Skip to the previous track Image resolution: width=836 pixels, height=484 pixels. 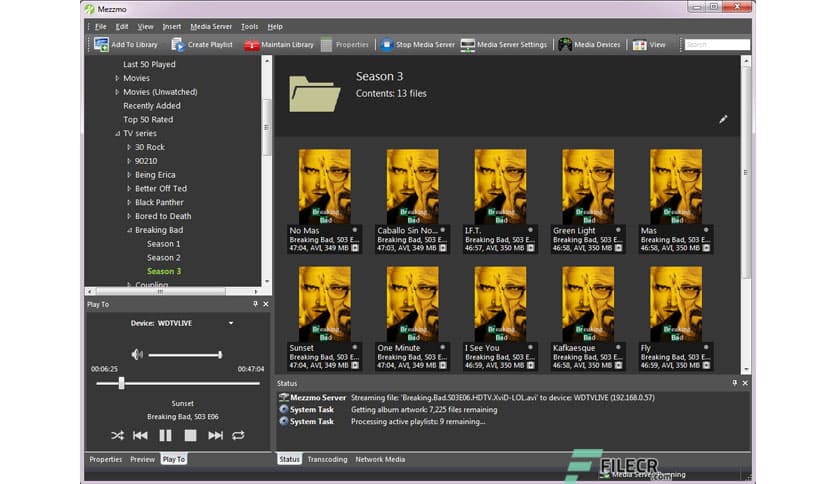pos(140,435)
